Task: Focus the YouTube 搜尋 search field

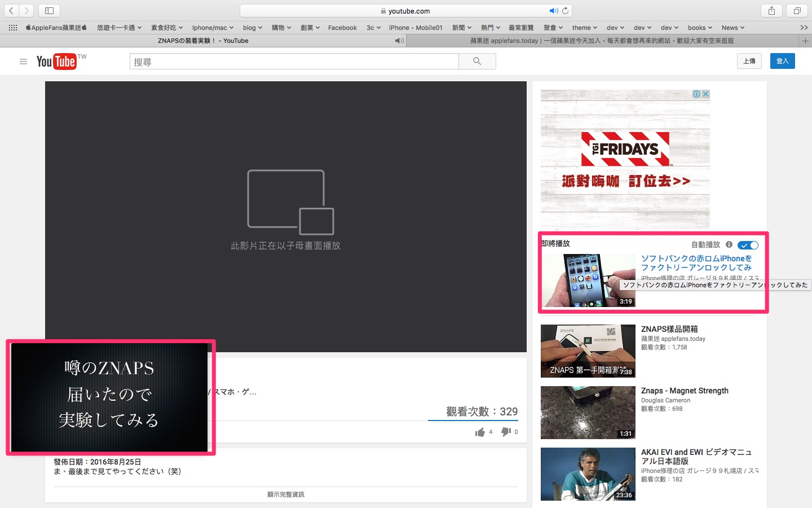Action: [x=294, y=62]
